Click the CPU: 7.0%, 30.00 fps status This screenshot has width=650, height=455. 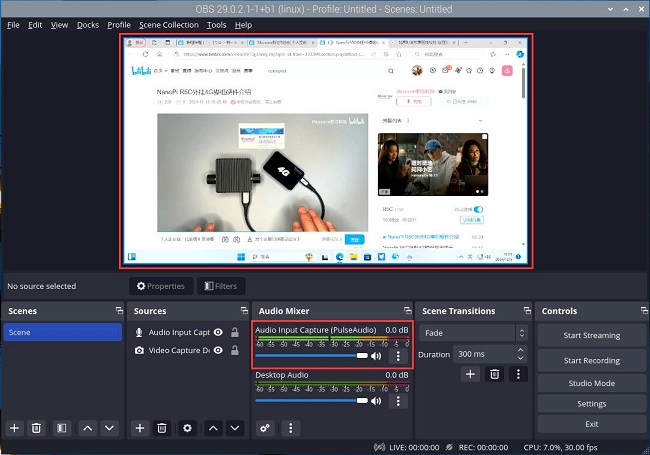click(560, 447)
